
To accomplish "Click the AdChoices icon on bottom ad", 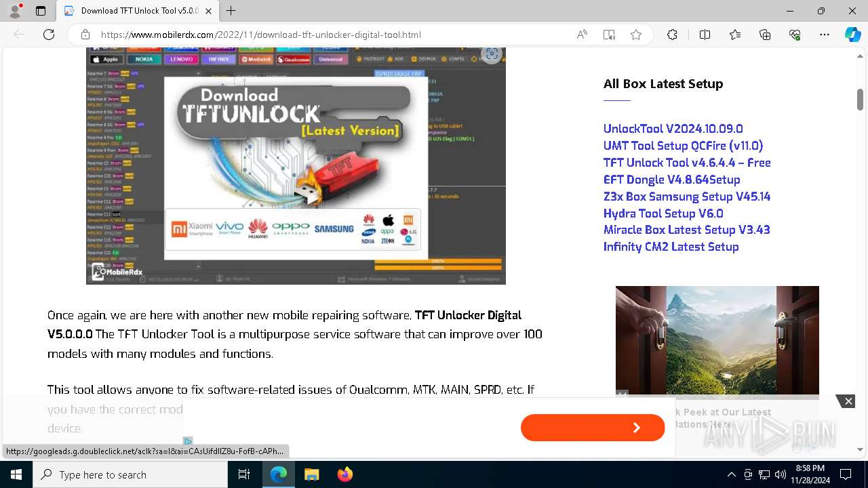I will (188, 441).
